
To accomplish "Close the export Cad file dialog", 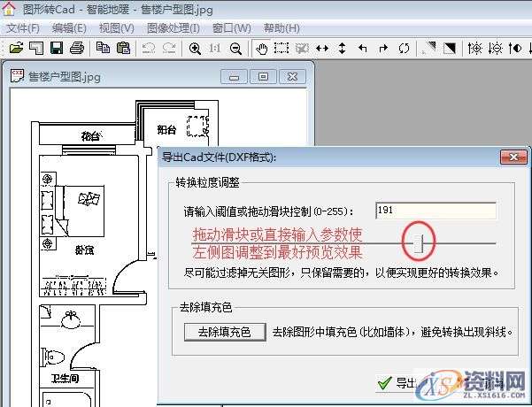I will [511, 157].
